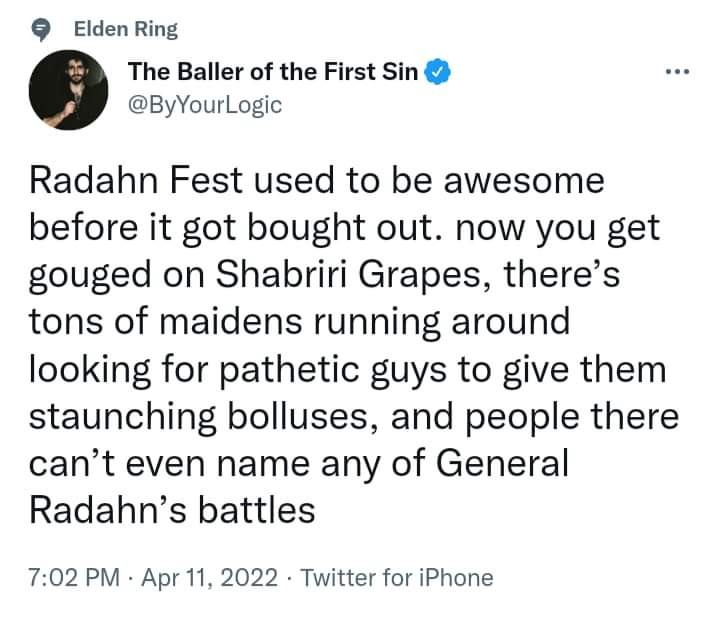Click the words running around in the tweet

click(442, 322)
